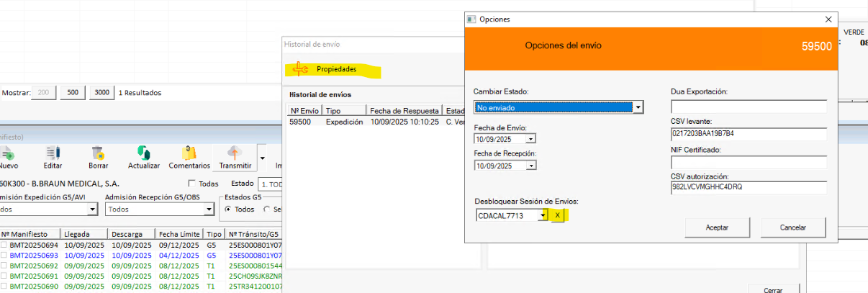
Task: Click the Transmitir cloud upload icon
Action: pos(235,153)
